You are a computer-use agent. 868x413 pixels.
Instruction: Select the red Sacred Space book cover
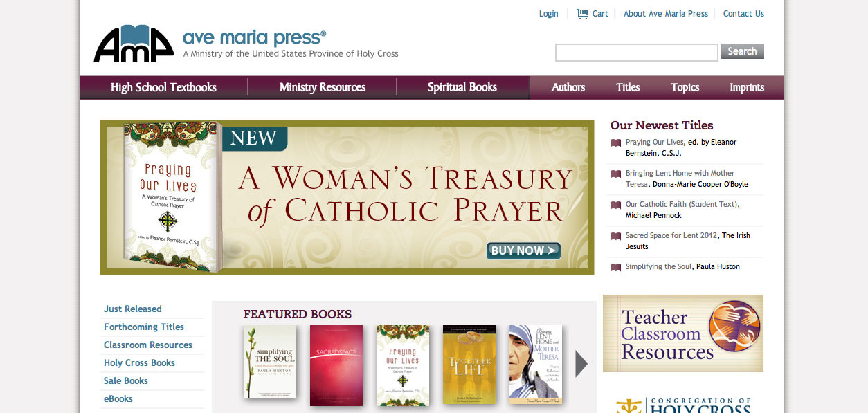336,365
